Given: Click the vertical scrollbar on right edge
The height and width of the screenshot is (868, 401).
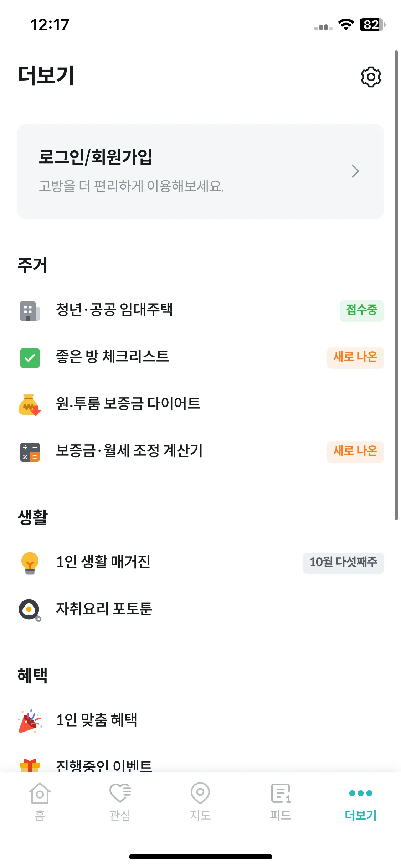Looking at the screenshot, I should point(396,285).
